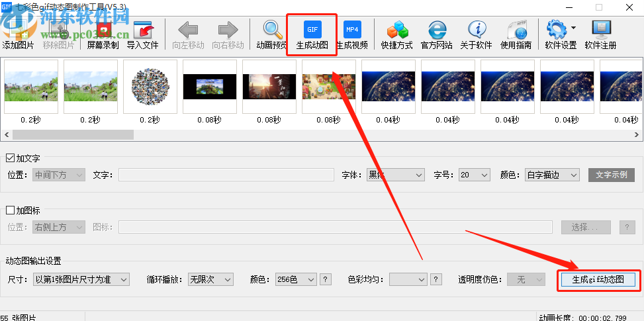Click the 55 张图片 status text
The height and width of the screenshot is (321, 644).
click(18, 318)
